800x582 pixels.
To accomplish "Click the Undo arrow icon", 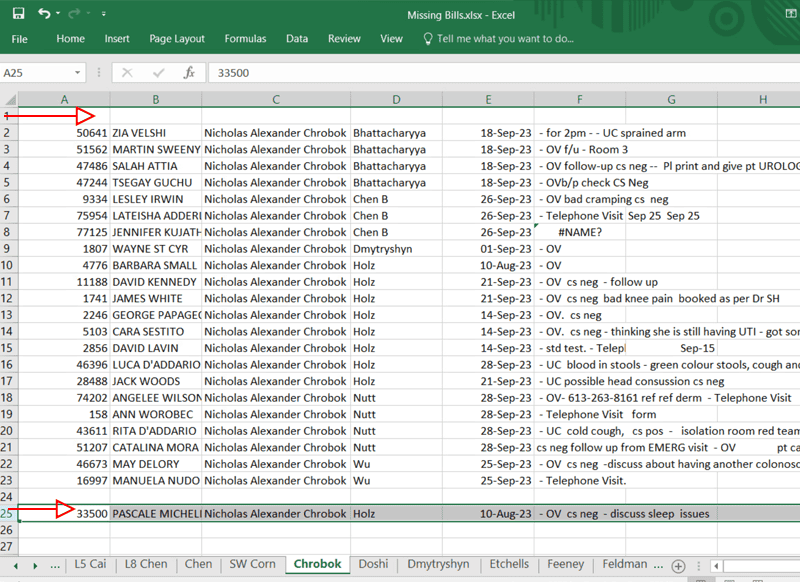I will pyautogui.click(x=43, y=14).
